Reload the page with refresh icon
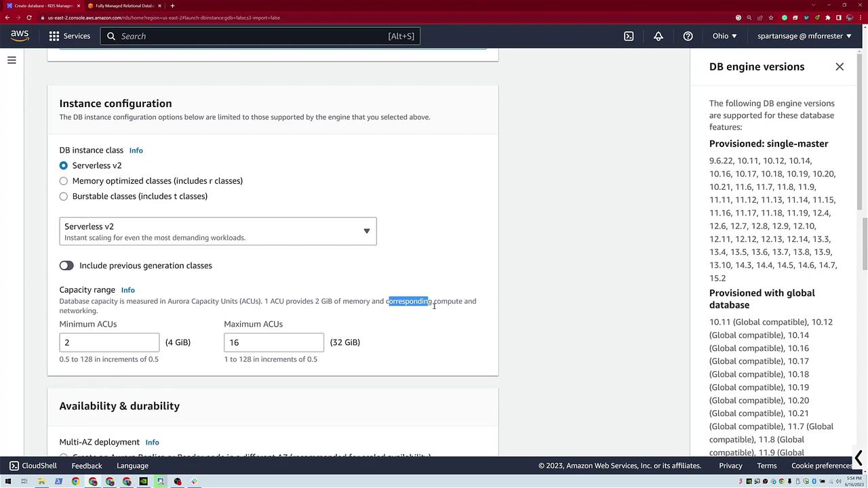This screenshot has width=868, height=488. click(28, 18)
